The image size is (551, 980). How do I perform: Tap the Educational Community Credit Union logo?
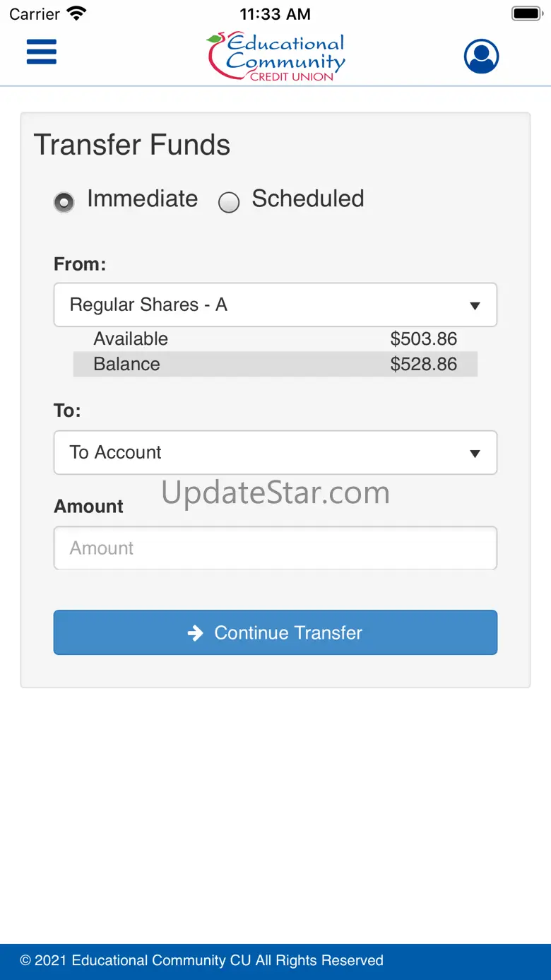(x=276, y=56)
